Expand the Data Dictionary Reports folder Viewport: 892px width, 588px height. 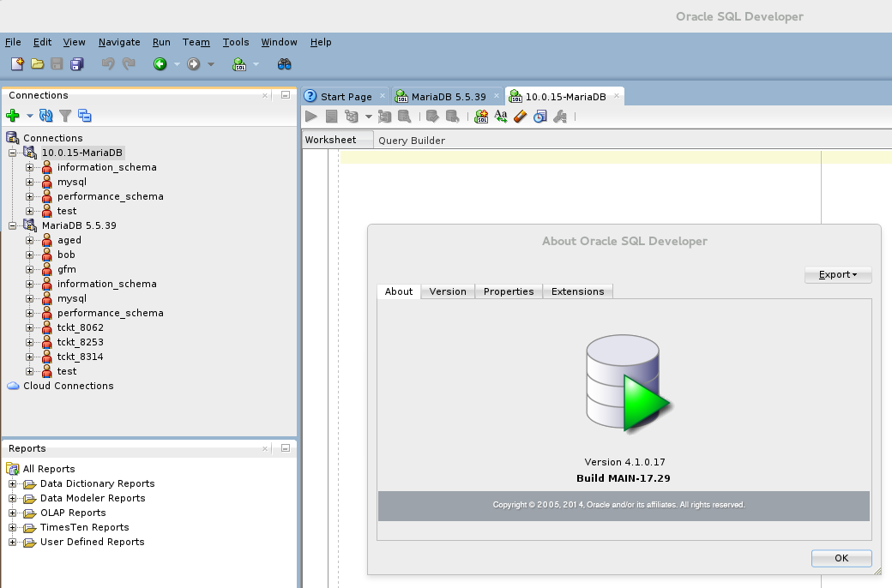(12, 483)
